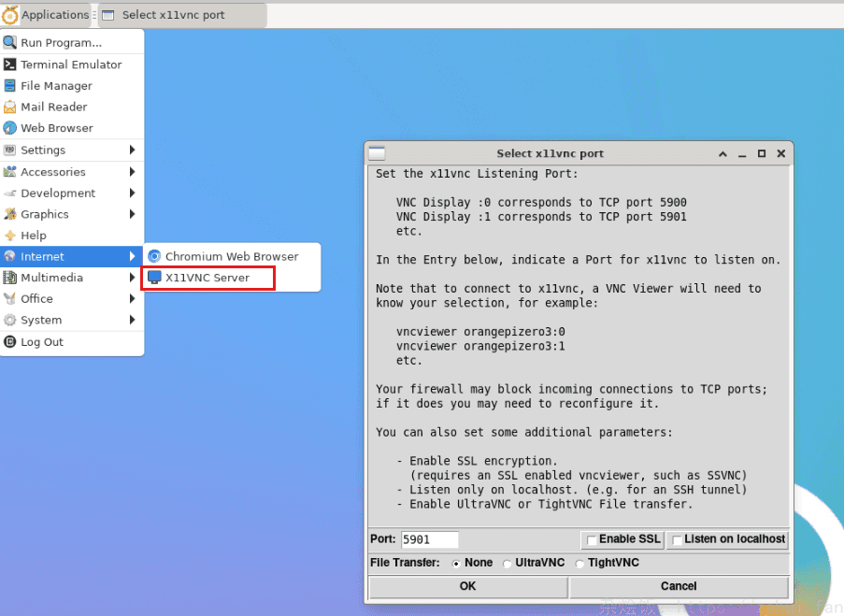Click the Mail Reader envelope icon
The height and width of the screenshot is (616, 844).
(x=10, y=107)
